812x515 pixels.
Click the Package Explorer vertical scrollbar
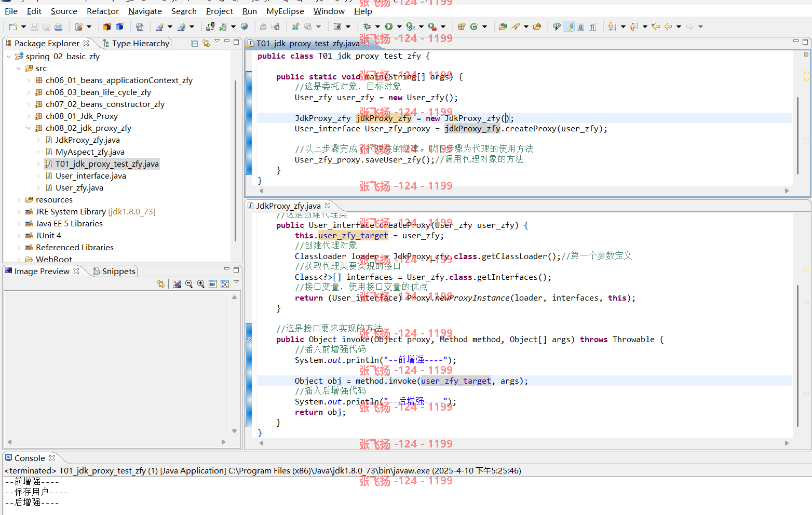point(236,161)
